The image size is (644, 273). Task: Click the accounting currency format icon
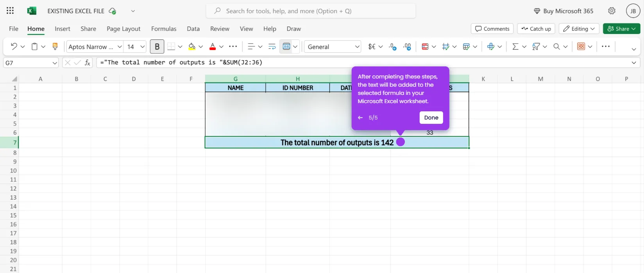372,46
